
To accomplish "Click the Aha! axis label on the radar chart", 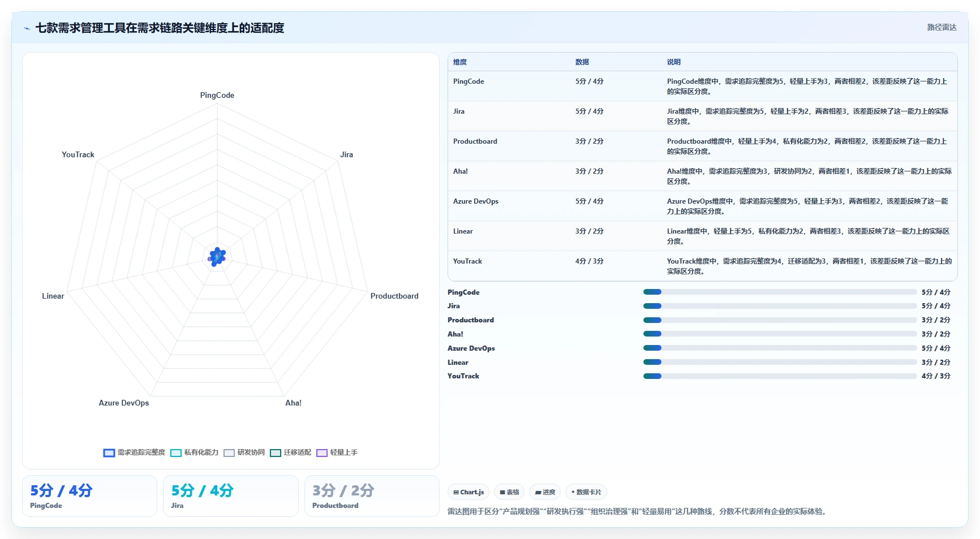I will (293, 403).
